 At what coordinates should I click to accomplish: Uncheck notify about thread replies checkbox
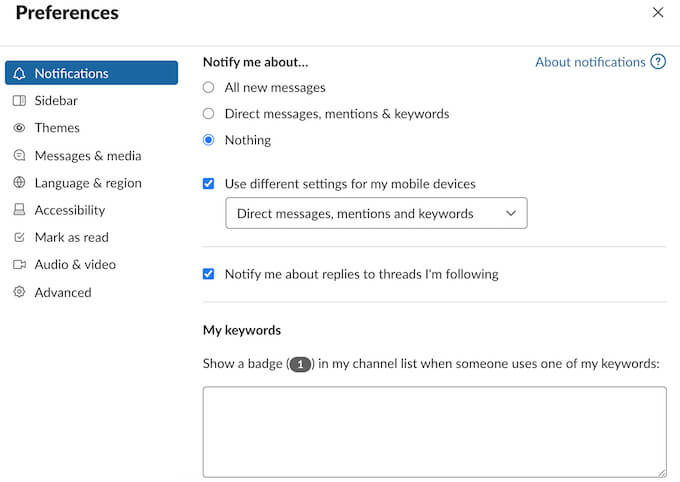(x=208, y=274)
